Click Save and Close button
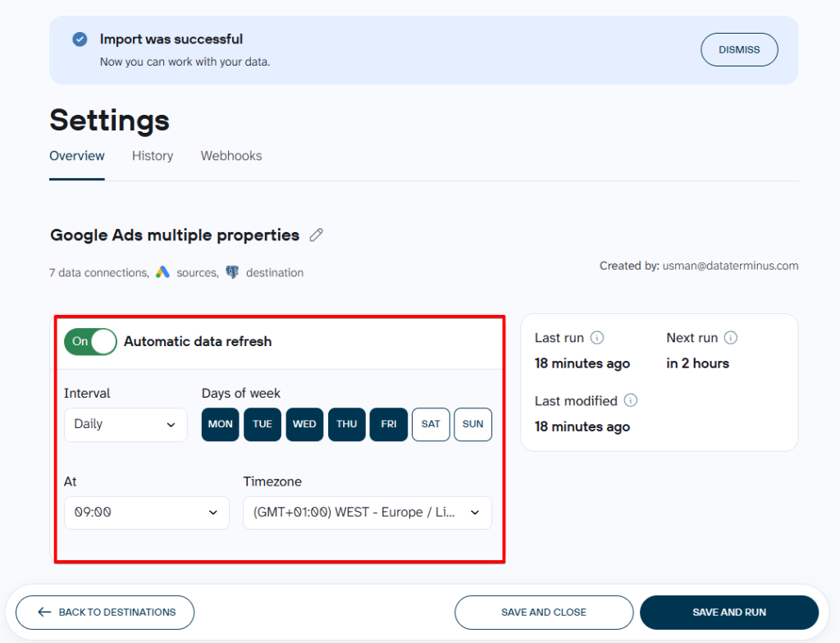 point(544,613)
